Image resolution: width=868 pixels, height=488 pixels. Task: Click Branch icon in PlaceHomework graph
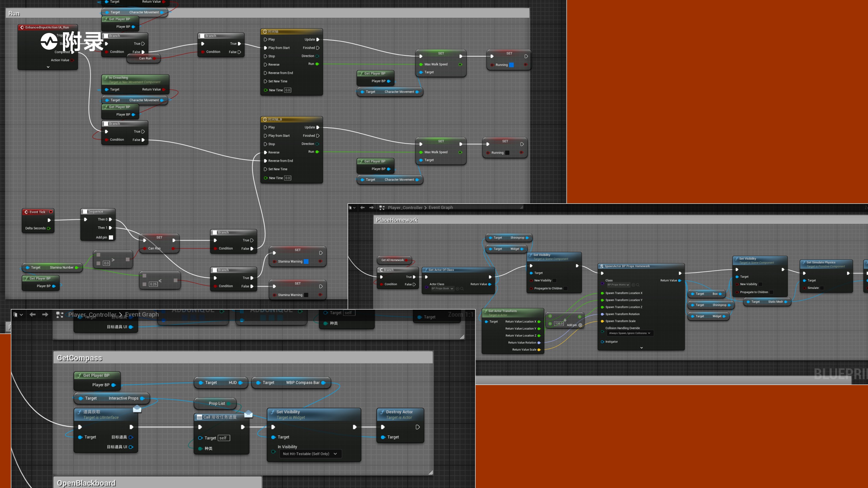click(381, 270)
